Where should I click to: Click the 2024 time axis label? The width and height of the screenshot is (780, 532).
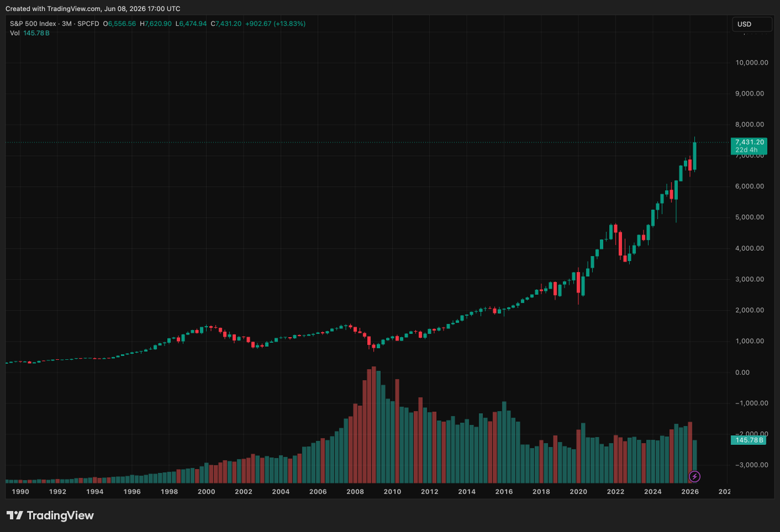point(653,492)
